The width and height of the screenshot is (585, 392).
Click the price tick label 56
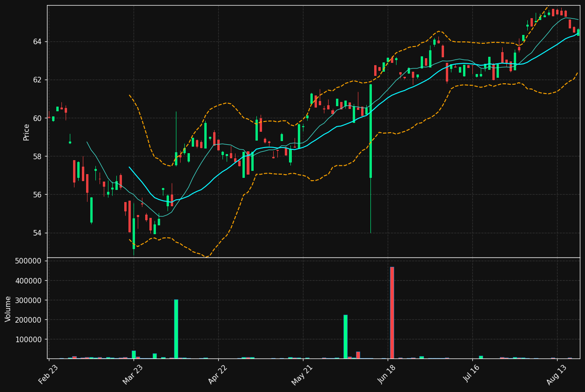coord(37,195)
